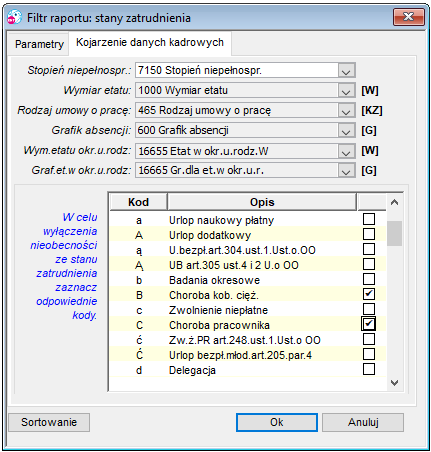Image resolution: width=431 pixels, height=452 pixels.
Task: Click the code cell 'ć' in list
Action: [139, 340]
